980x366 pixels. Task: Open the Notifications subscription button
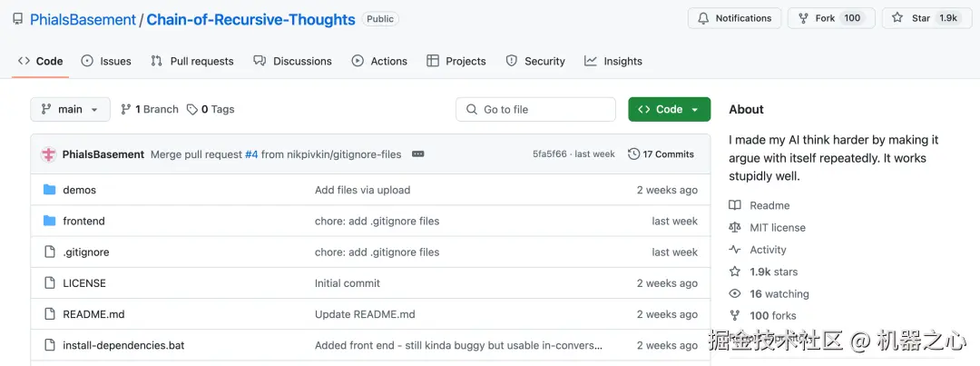(733, 18)
